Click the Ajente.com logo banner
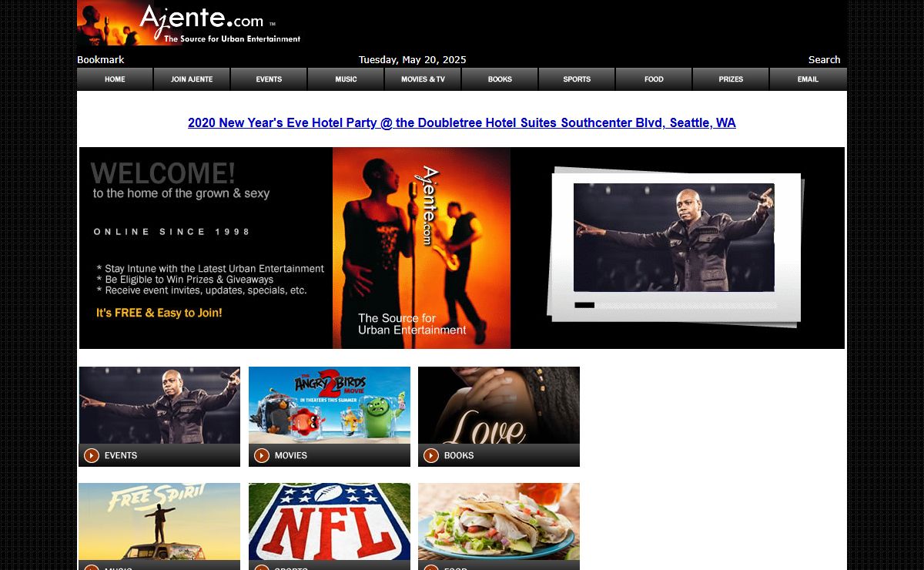 coord(189,23)
